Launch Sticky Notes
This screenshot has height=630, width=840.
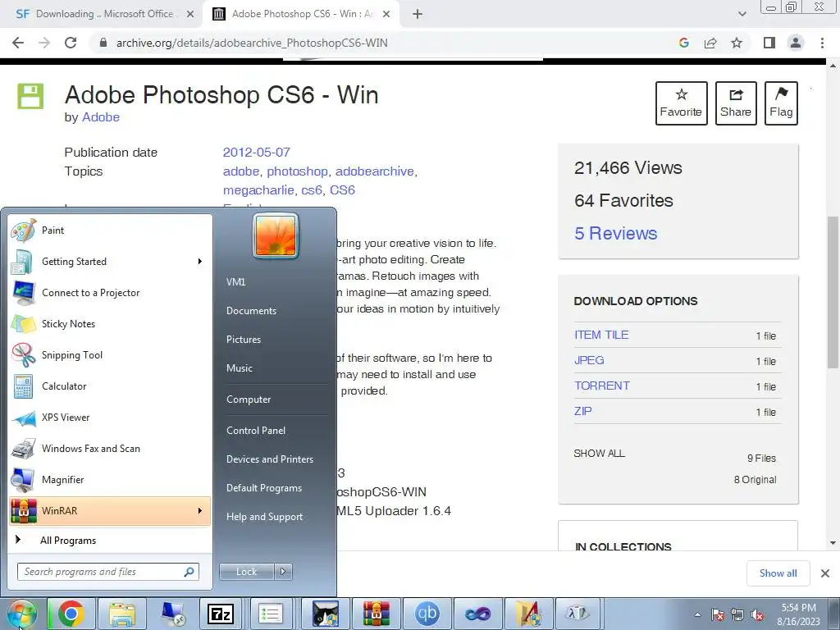110,323
